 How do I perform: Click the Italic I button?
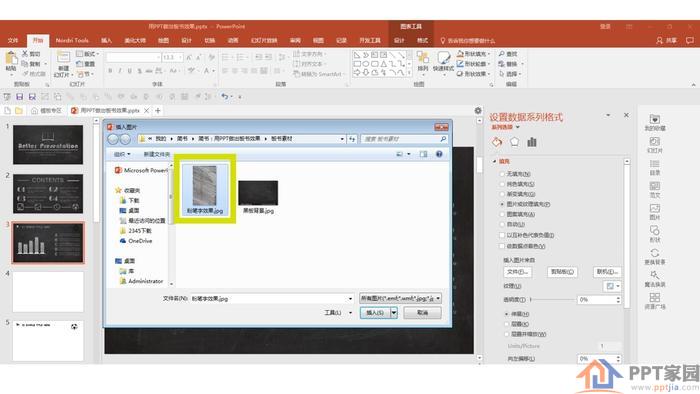pos(120,71)
